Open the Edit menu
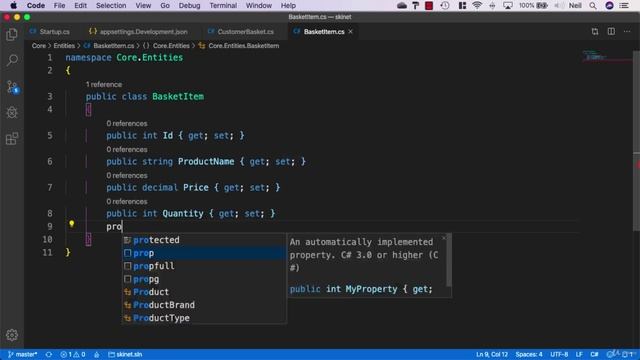The height and width of the screenshot is (360, 640). pyautogui.click(x=80, y=5)
